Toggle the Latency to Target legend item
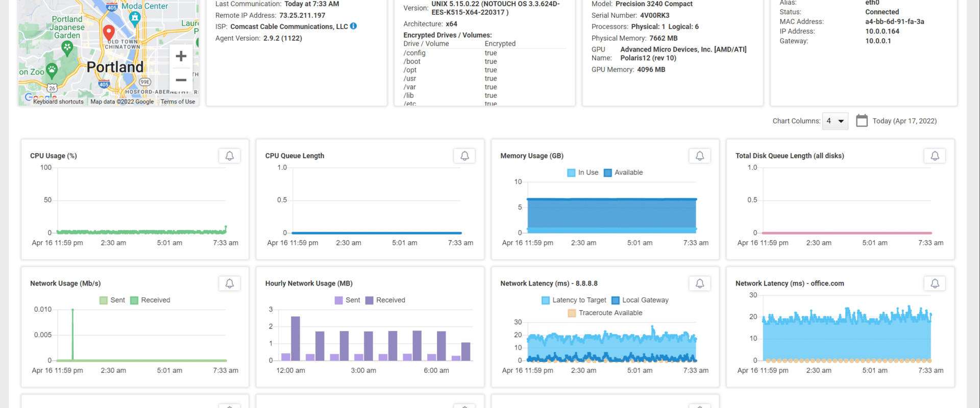The width and height of the screenshot is (980, 408). coord(574,300)
